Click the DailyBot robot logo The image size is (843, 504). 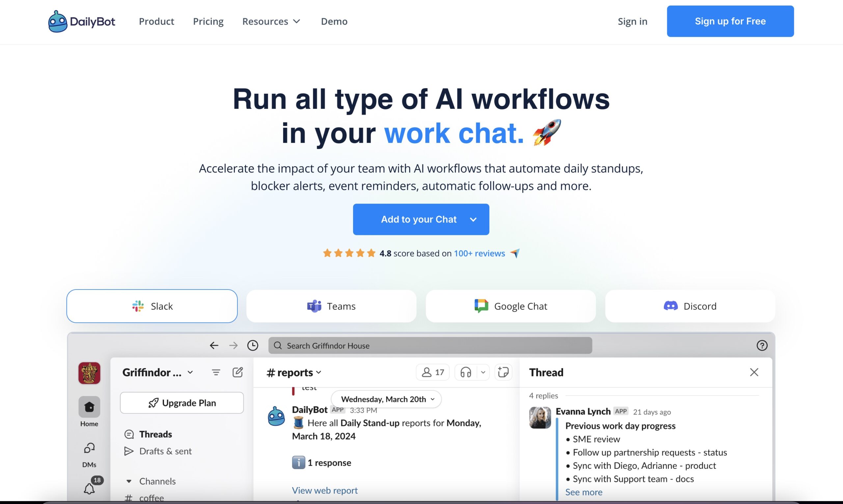pyautogui.click(x=58, y=21)
